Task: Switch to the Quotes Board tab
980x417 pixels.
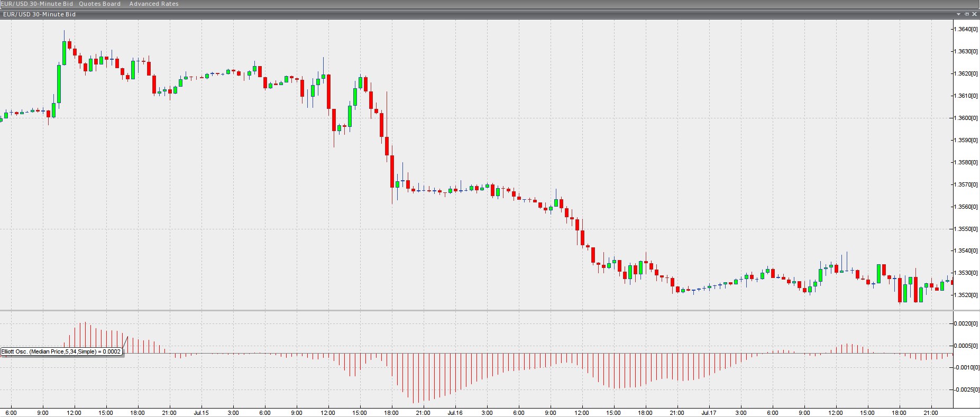Action: (99, 4)
